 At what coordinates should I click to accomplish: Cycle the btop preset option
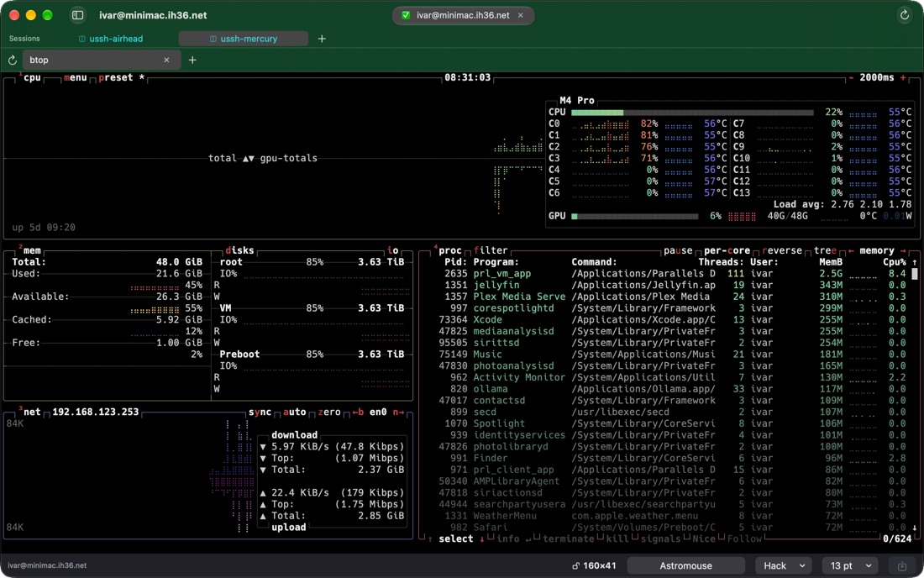click(x=122, y=78)
